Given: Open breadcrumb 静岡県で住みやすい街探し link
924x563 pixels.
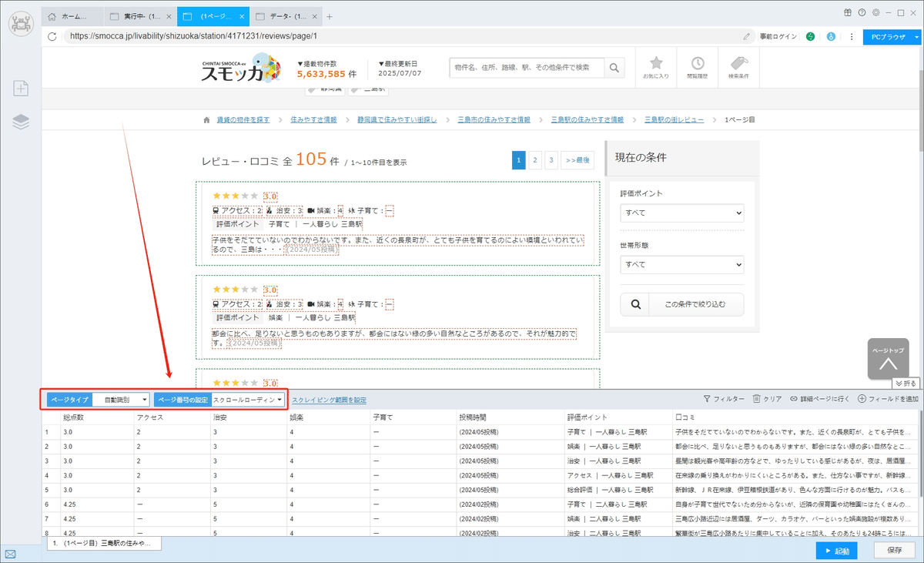Looking at the screenshot, I should click(397, 120).
